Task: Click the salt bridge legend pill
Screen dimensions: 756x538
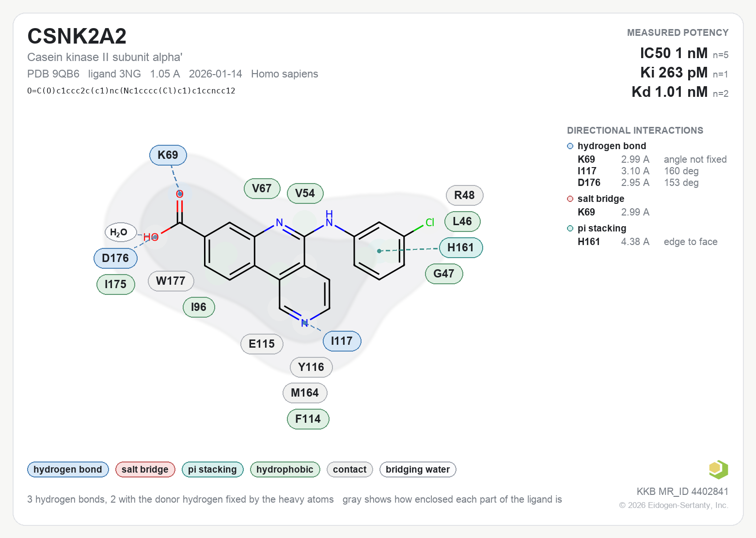Action: (x=145, y=469)
